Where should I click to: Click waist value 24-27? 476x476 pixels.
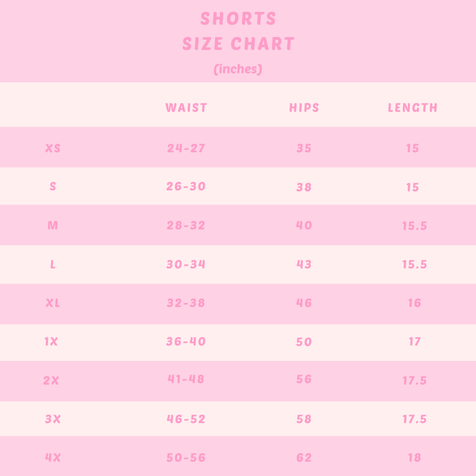(x=186, y=148)
